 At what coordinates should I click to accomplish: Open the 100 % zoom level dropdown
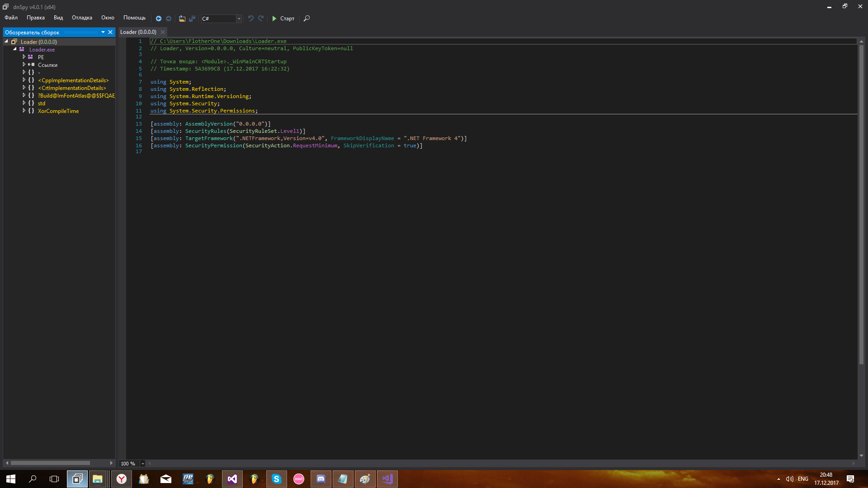coord(142,464)
